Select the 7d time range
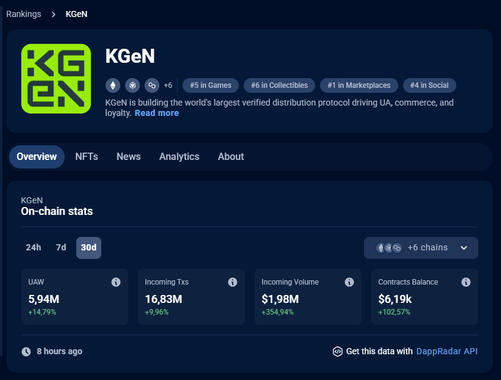 click(x=61, y=247)
